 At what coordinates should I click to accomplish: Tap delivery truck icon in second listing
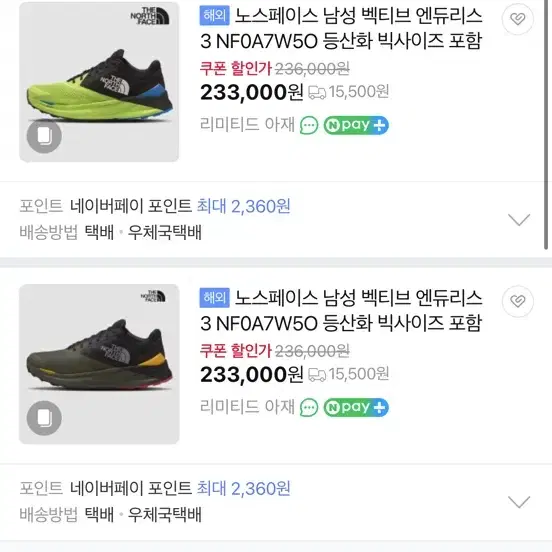(317, 375)
